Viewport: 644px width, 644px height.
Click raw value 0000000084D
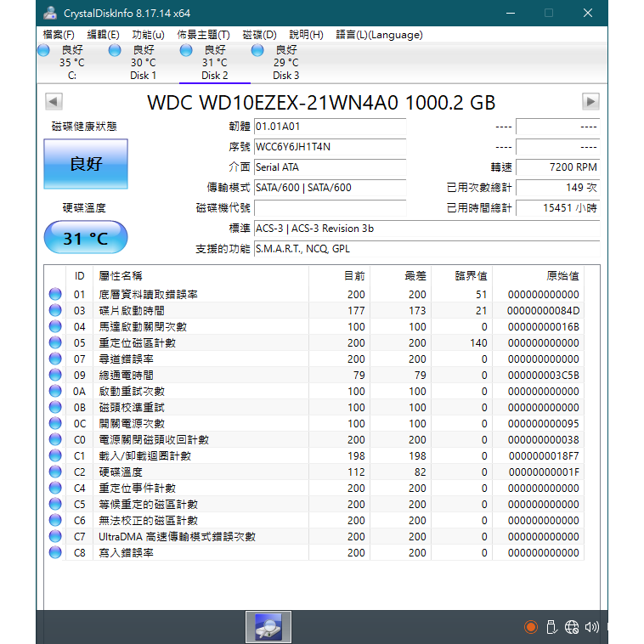[x=543, y=310]
